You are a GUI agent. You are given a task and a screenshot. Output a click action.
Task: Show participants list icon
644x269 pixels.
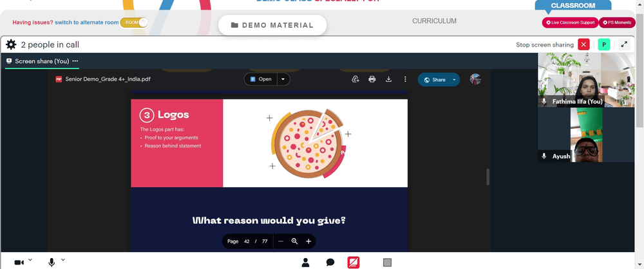tap(305, 263)
